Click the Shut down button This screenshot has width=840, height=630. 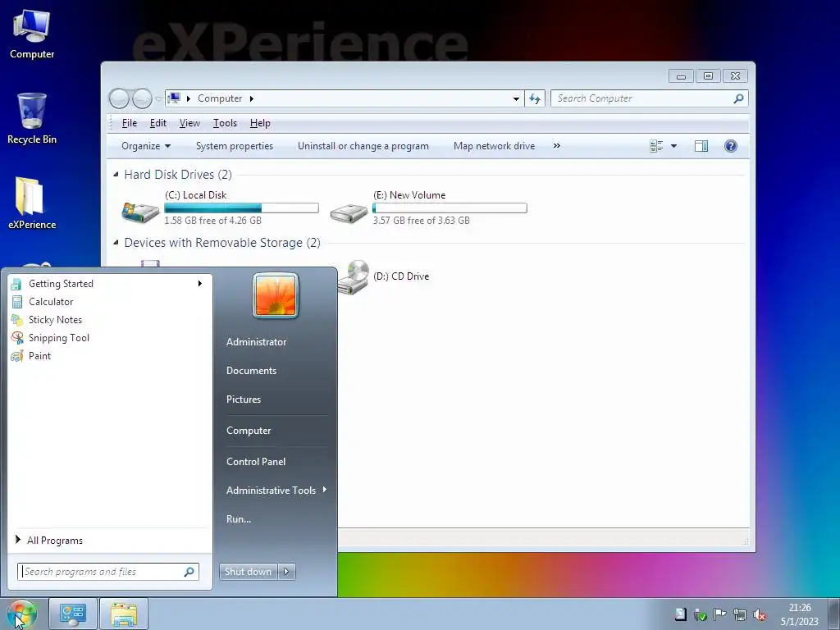[x=249, y=572]
